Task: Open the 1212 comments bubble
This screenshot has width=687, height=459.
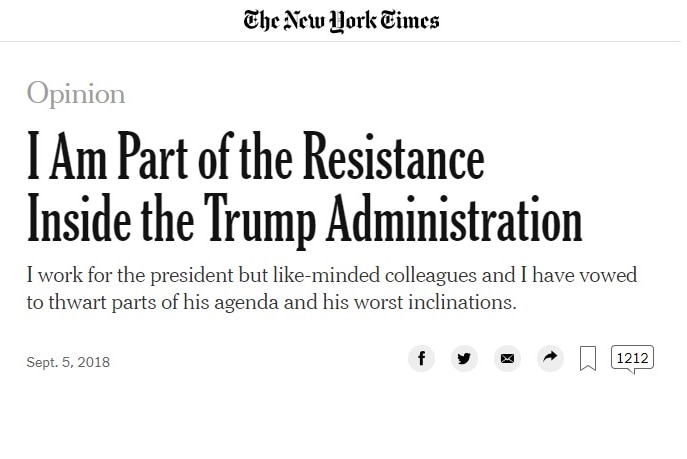Action: coord(632,359)
